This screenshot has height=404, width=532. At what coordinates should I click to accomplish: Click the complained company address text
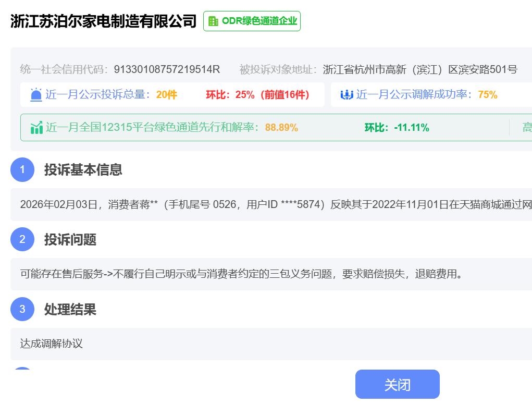pos(419,69)
